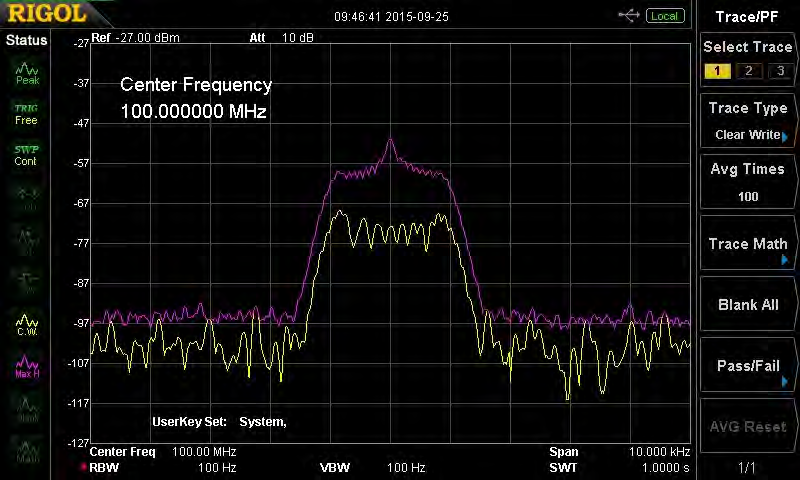Open the Trace Type Clear Write menu
This screenshot has width=800, height=480.
[x=747, y=121]
